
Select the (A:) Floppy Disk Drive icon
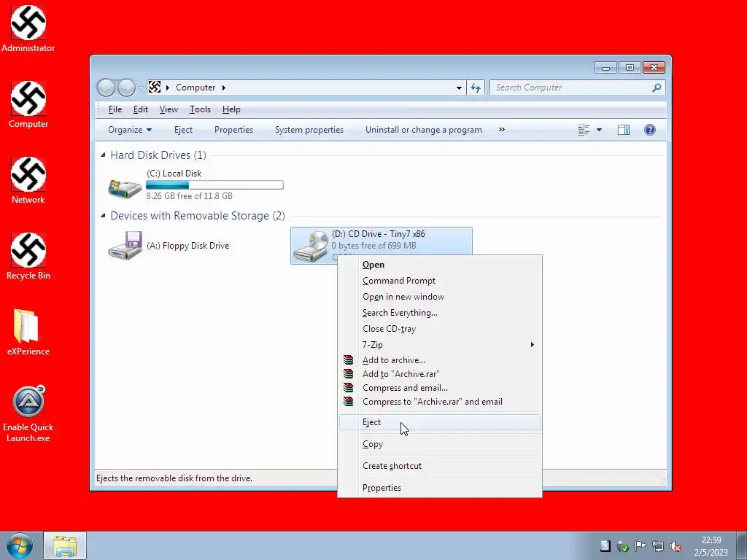(125, 246)
